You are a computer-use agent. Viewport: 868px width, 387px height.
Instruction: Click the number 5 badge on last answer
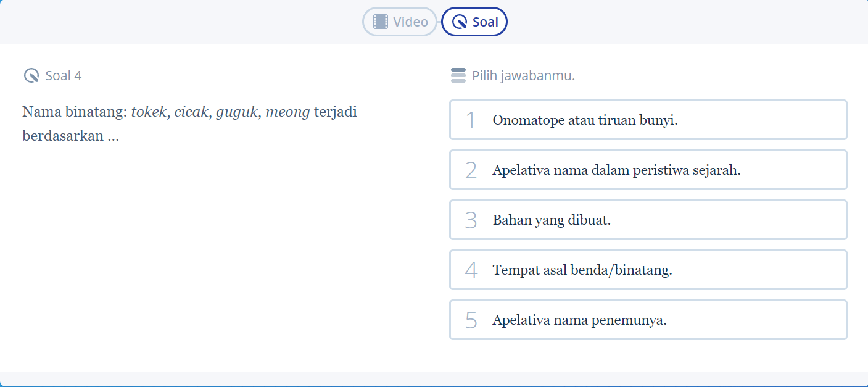470,320
